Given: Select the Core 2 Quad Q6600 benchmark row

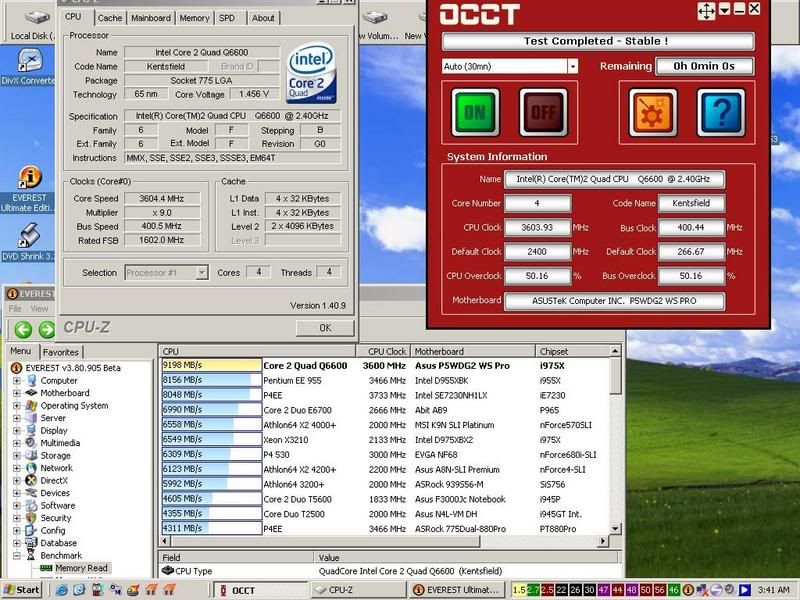Looking at the screenshot, I should [x=385, y=365].
